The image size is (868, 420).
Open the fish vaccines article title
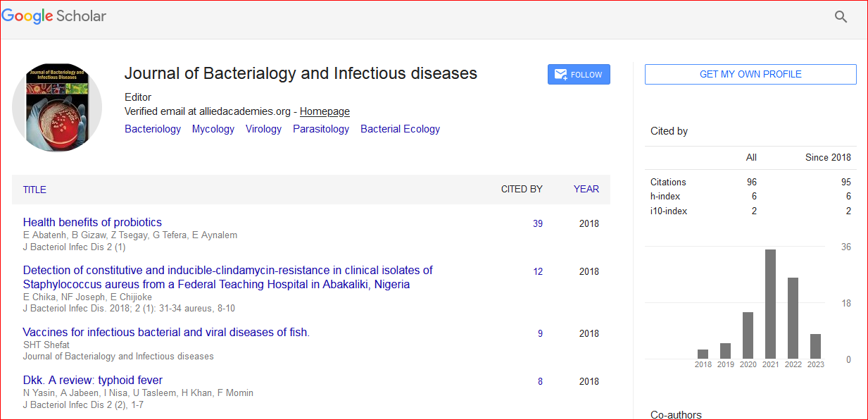pos(166,333)
